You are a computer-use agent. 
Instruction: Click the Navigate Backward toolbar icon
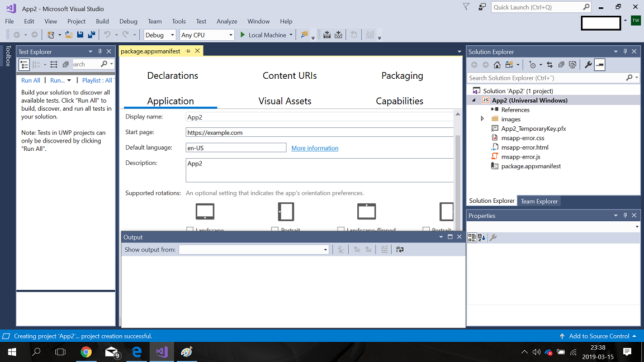[17, 35]
